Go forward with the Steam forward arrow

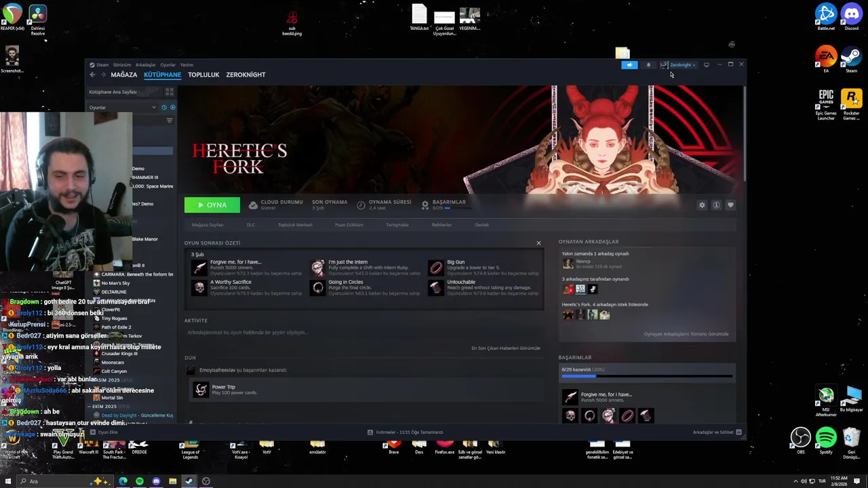click(x=103, y=75)
